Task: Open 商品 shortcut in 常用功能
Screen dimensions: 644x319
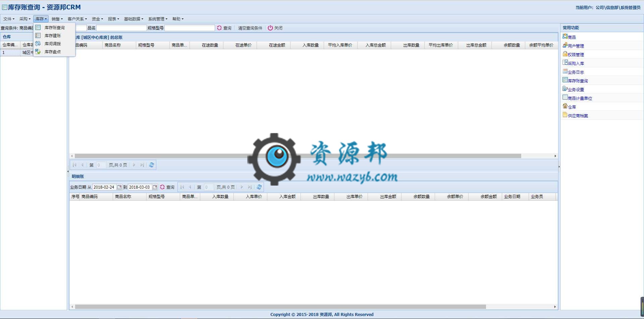Action: (x=569, y=37)
